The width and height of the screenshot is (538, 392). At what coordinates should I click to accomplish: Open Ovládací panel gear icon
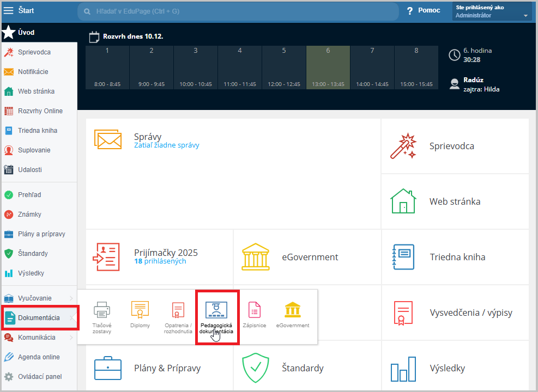coord(9,377)
